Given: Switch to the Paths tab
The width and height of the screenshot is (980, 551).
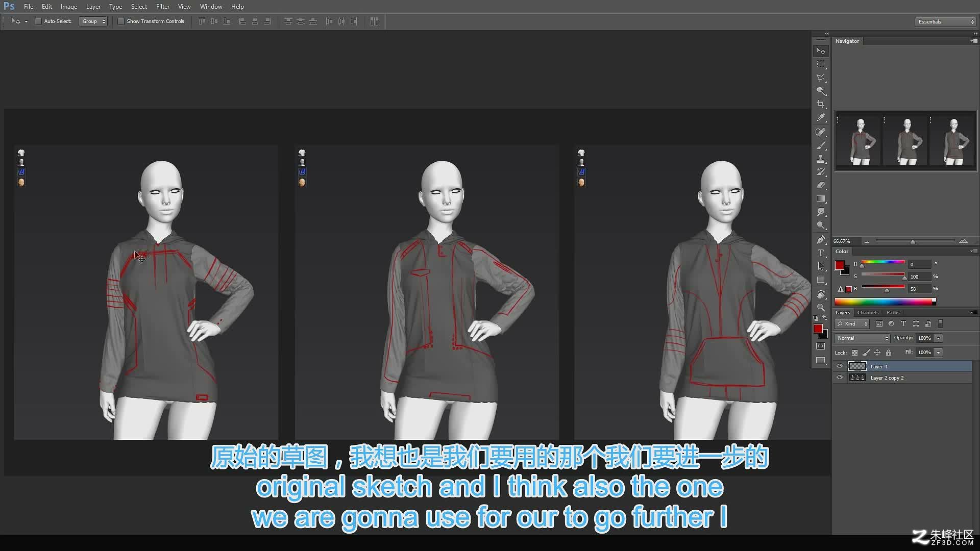Looking at the screenshot, I should pyautogui.click(x=893, y=313).
